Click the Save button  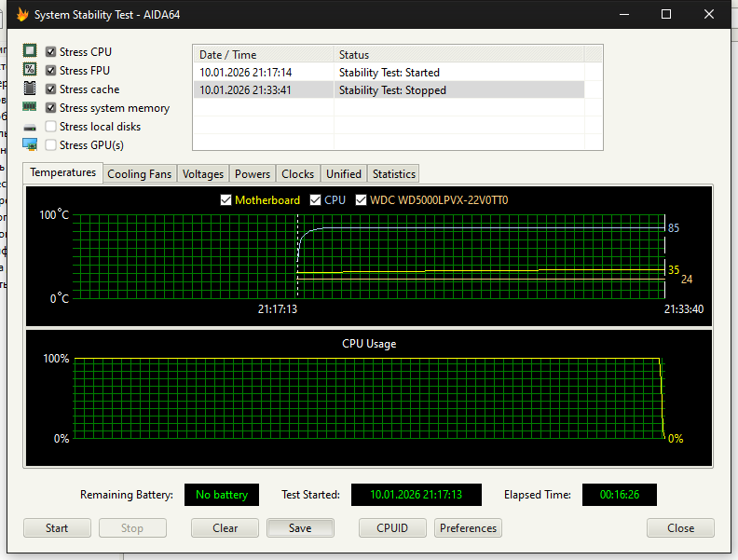(x=300, y=528)
